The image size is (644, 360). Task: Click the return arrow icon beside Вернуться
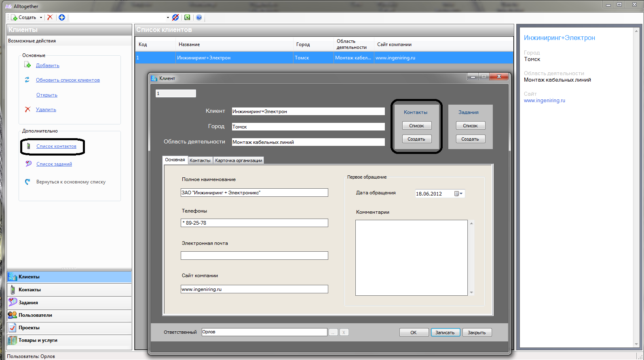pyautogui.click(x=27, y=182)
